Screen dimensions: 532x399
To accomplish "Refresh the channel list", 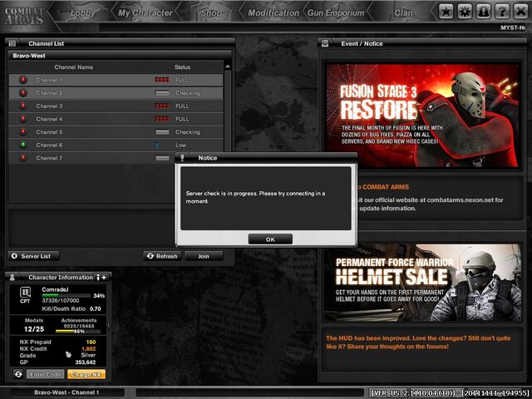I will pos(162,256).
